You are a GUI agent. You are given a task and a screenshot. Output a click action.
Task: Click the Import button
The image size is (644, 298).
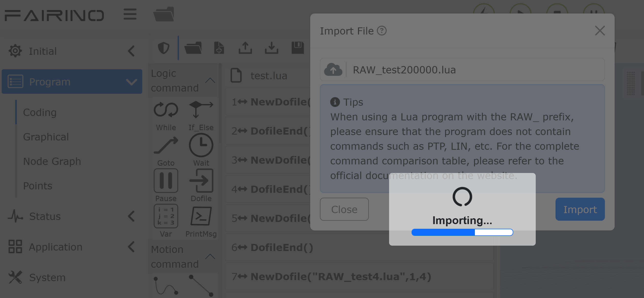pos(580,209)
